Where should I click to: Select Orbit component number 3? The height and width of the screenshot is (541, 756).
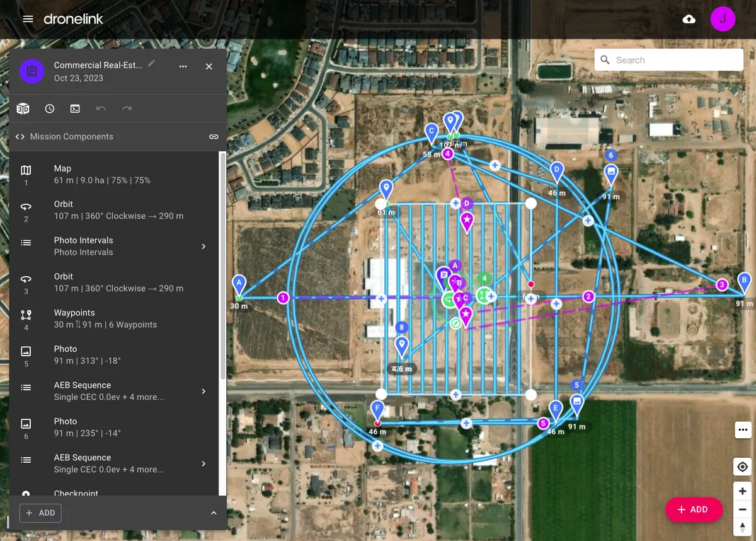(114, 282)
